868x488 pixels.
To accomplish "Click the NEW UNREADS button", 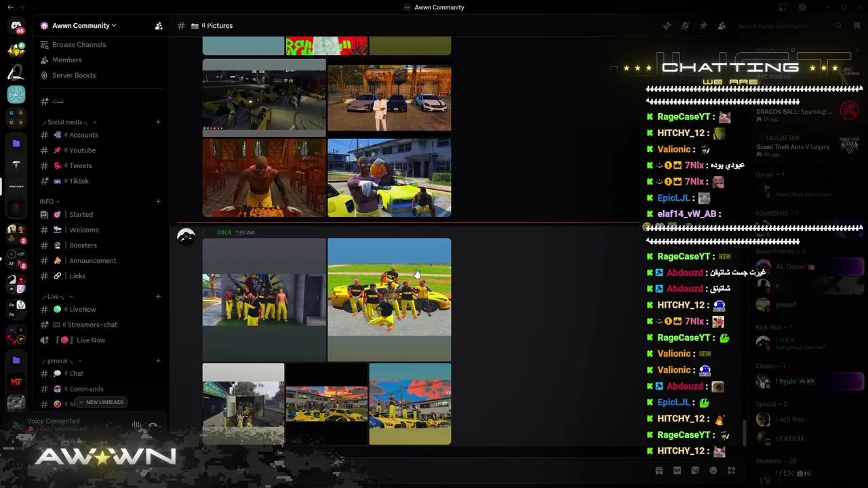I will [x=101, y=402].
